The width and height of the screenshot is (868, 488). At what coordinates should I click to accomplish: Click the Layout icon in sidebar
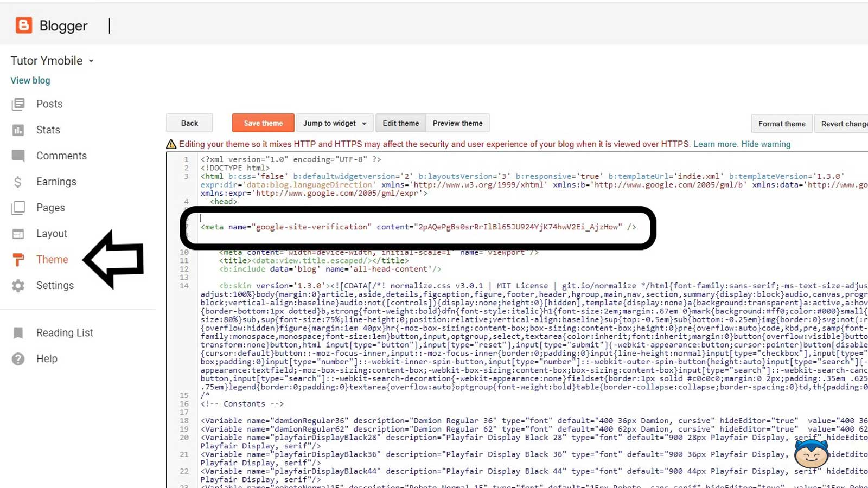tap(18, 234)
